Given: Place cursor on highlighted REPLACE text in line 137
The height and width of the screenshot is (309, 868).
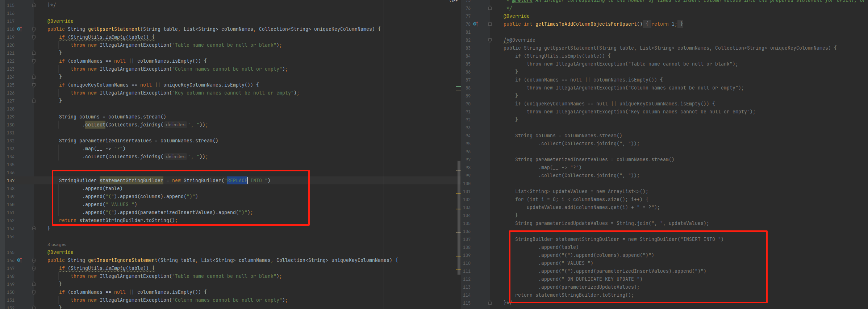Looking at the screenshot, I should (237, 180).
